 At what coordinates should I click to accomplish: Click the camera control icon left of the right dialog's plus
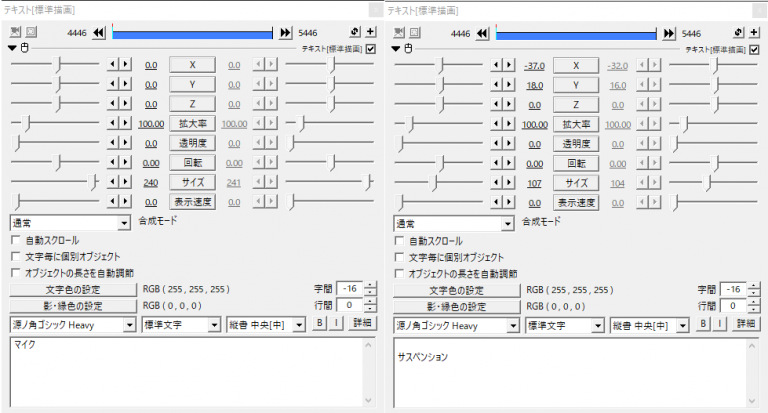tap(739, 33)
